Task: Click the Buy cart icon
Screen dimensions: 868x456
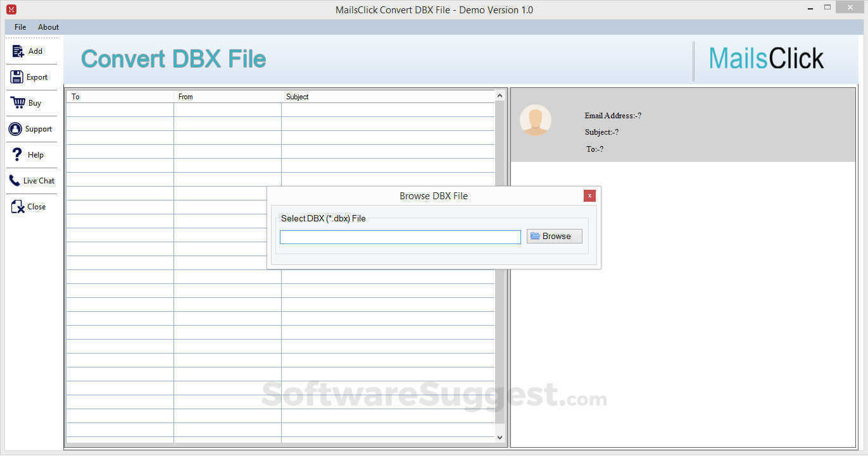Action: pyautogui.click(x=16, y=102)
